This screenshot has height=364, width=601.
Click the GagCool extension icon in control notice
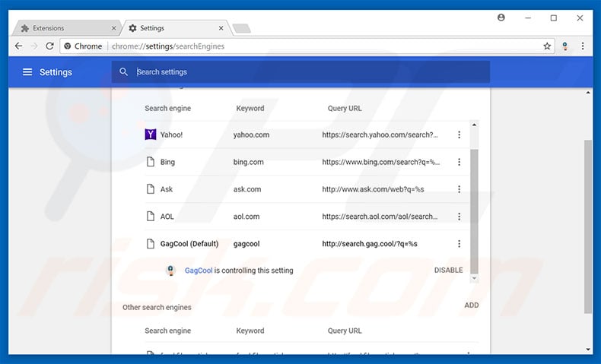170,271
